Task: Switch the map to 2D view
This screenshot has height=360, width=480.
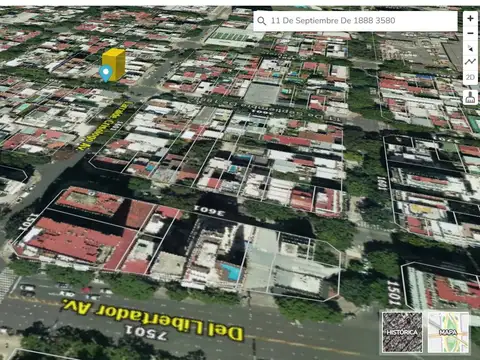Action: tap(470, 77)
